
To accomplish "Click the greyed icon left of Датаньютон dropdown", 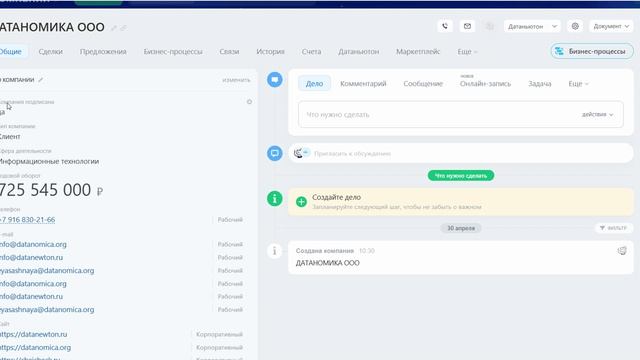I will click(489, 26).
